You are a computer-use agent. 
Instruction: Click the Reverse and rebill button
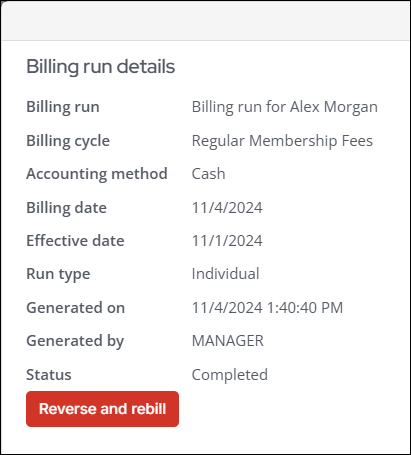[x=102, y=409]
